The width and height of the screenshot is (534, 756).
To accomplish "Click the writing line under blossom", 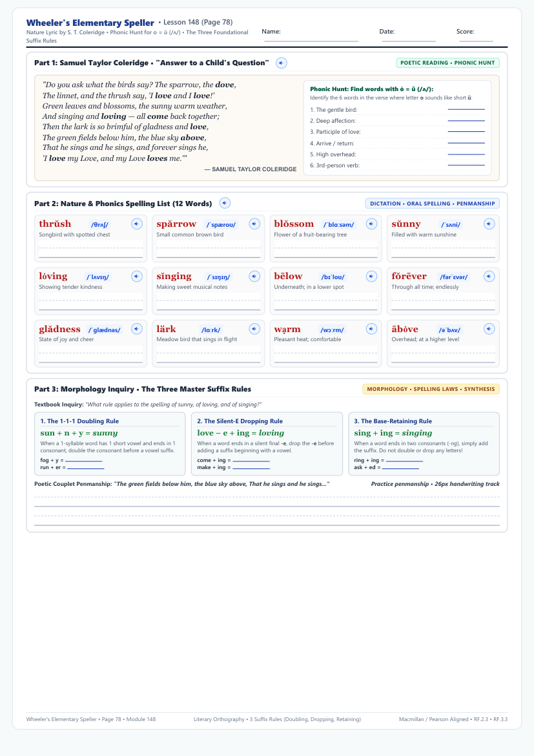I will [x=326, y=250].
